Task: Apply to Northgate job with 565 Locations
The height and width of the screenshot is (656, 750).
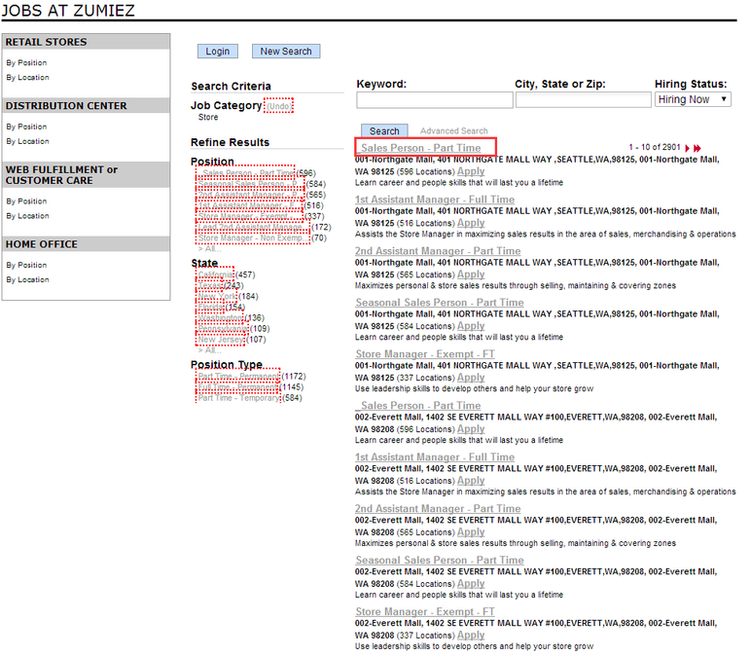Action: (x=471, y=275)
